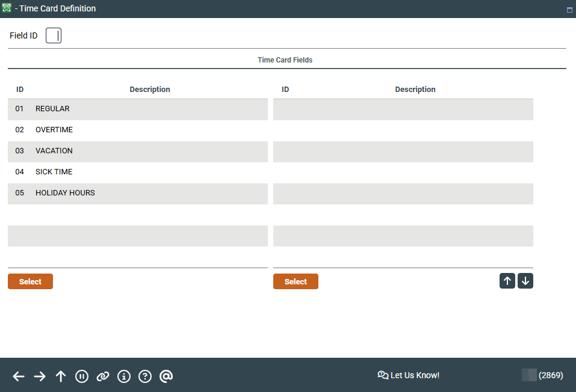This screenshot has height=392, width=576.
Task: Choose the 03 VACATION row
Action: (x=137, y=152)
